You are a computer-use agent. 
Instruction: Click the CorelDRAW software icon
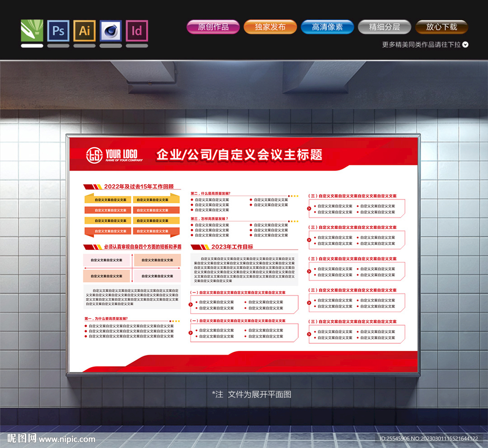pyautogui.click(x=32, y=30)
